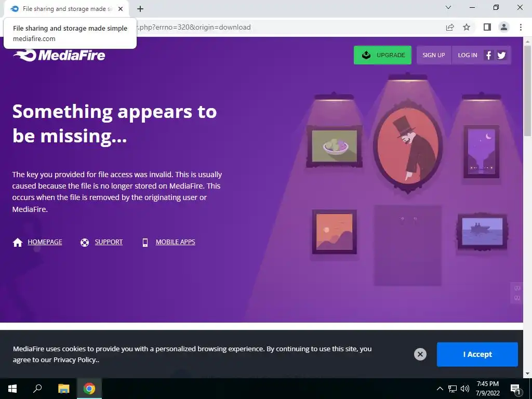
Task: Click the Privacy Policy text in banner
Action: tap(75, 360)
